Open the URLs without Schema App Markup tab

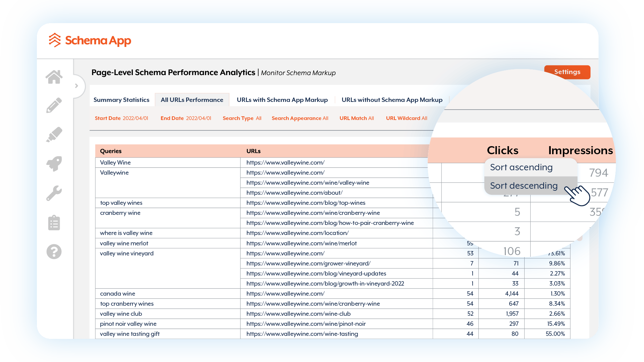pyautogui.click(x=392, y=100)
